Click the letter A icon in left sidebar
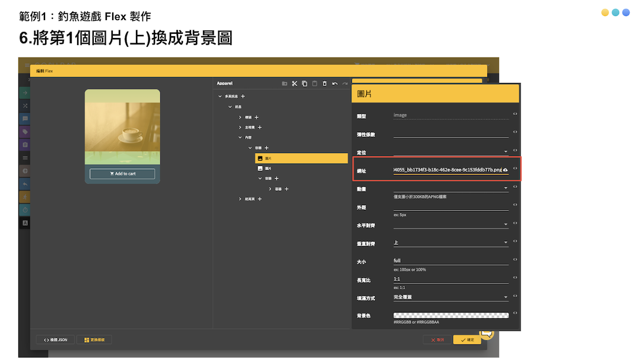The height and width of the screenshot is (364, 641). [25, 223]
